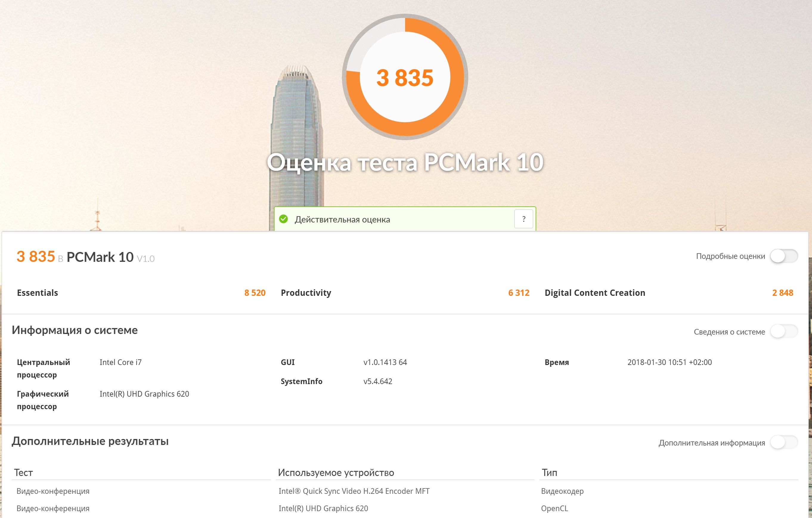Click the Digital Content Creation label

coord(595,293)
